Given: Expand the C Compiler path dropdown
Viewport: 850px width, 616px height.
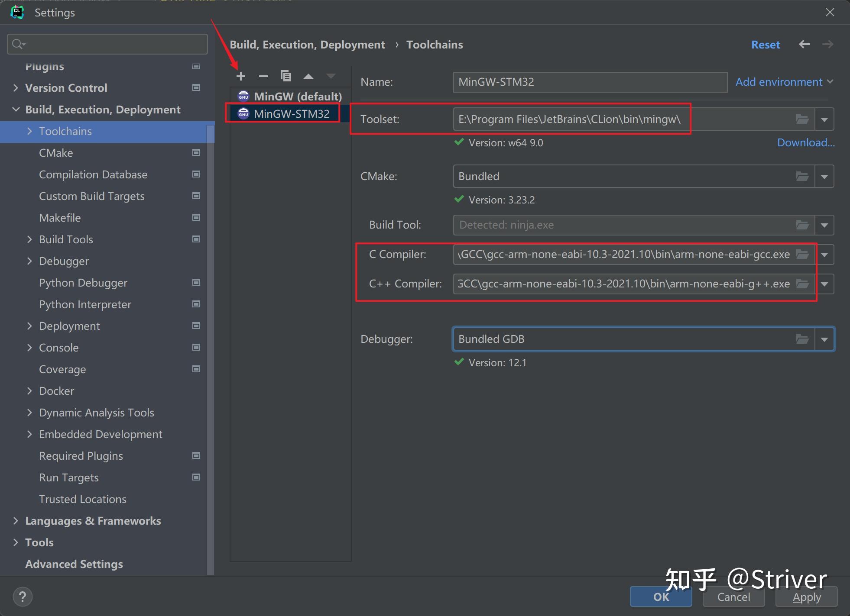Looking at the screenshot, I should click(826, 254).
